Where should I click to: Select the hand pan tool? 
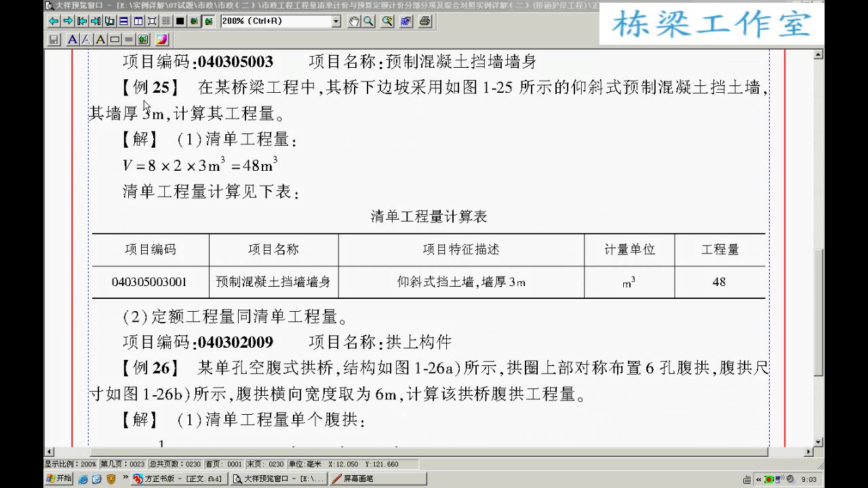[354, 21]
